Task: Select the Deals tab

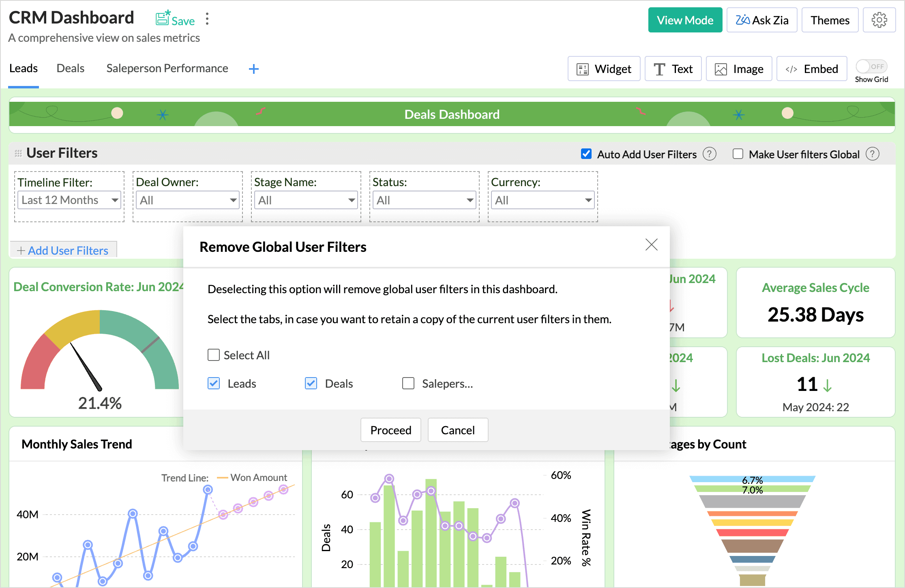Action: point(70,68)
